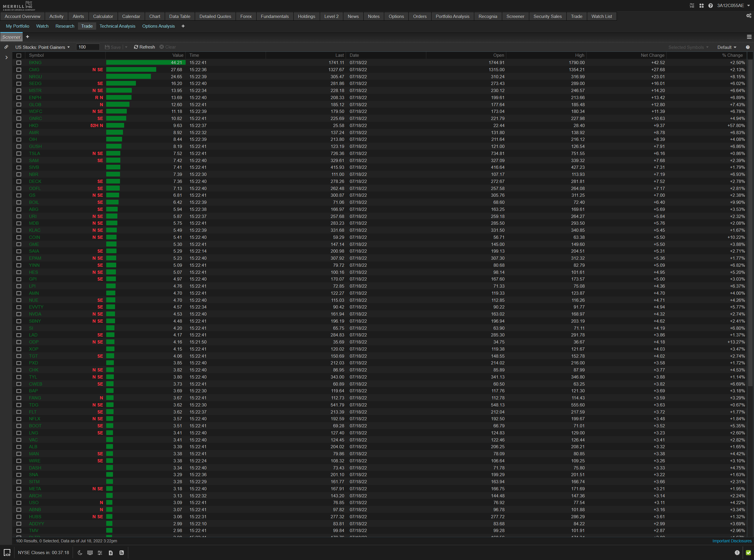Click the results count field showing 100
The image size is (754, 560).
click(x=88, y=47)
